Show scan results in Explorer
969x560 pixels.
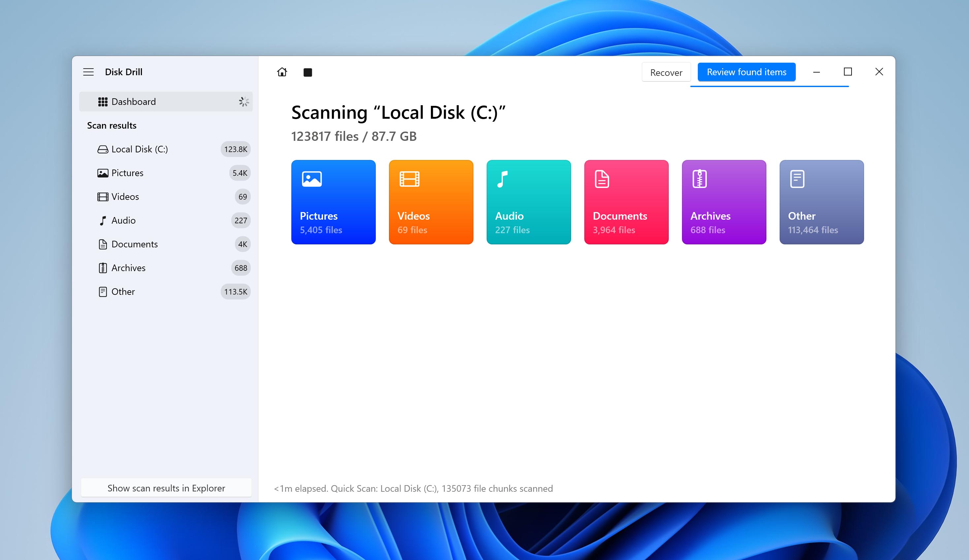[x=166, y=488]
